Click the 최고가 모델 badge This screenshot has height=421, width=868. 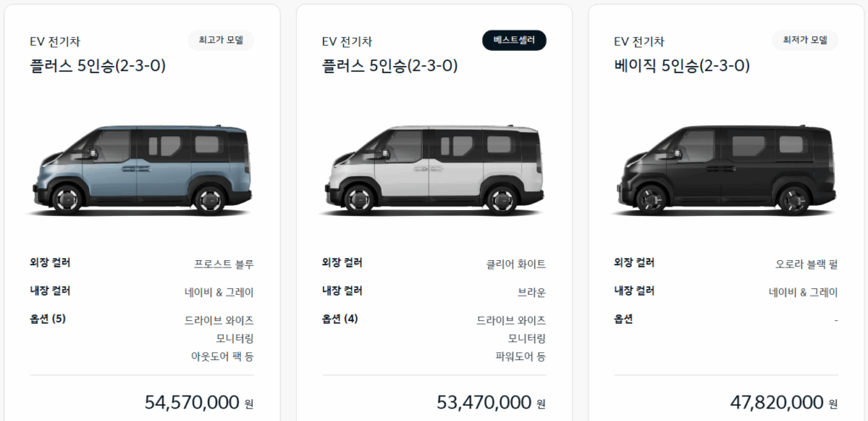click(x=221, y=40)
